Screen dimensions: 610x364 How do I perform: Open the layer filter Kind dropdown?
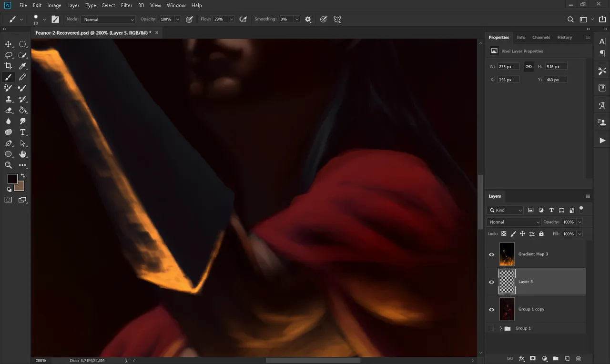(x=505, y=210)
